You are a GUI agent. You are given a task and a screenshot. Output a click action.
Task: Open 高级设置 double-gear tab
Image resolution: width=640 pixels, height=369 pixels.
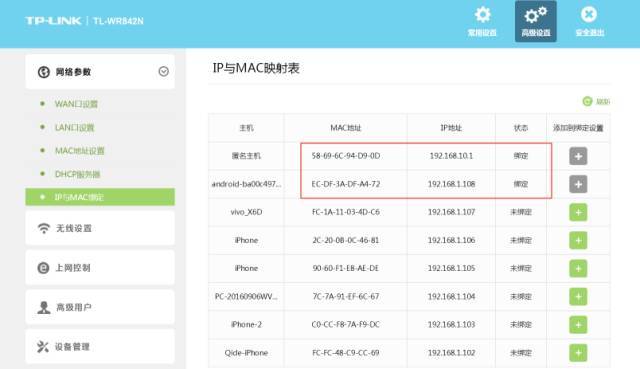coord(536,21)
